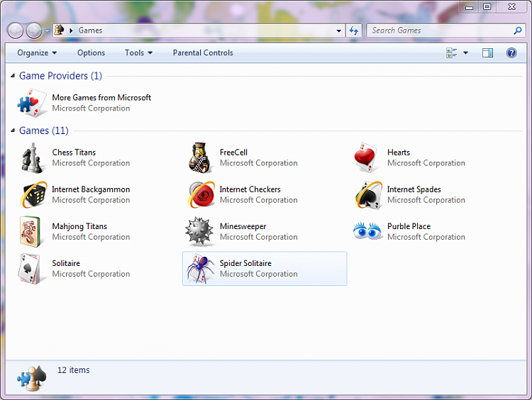Screen dimensions: 532x400
Task: Select the Chess Titans title text
Action: [x=74, y=152]
